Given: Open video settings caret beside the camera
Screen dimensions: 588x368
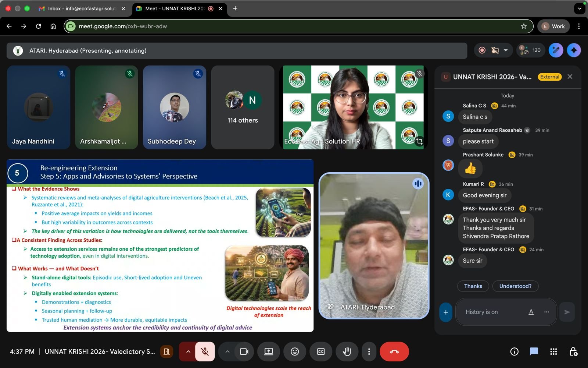Looking at the screenshot, I should click(227, 351).
